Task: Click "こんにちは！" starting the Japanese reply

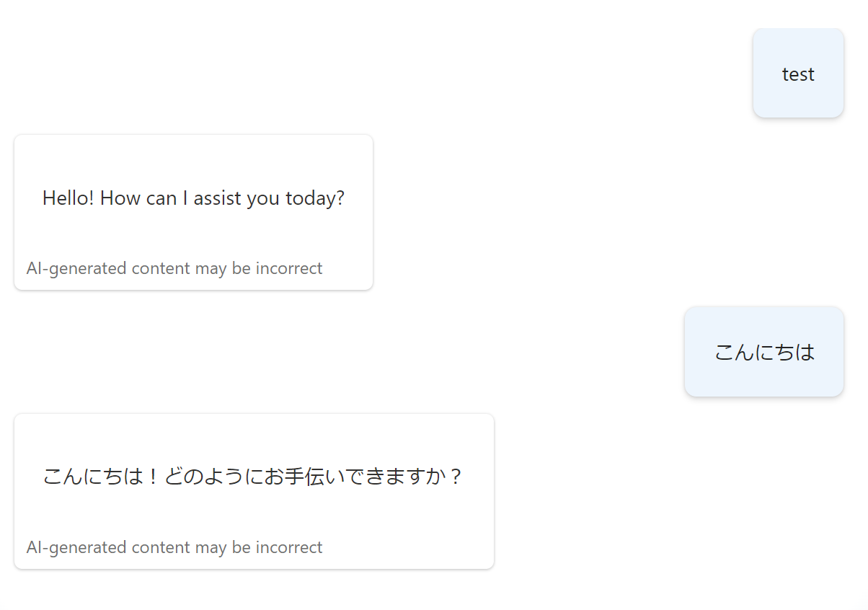Action: 101,477
